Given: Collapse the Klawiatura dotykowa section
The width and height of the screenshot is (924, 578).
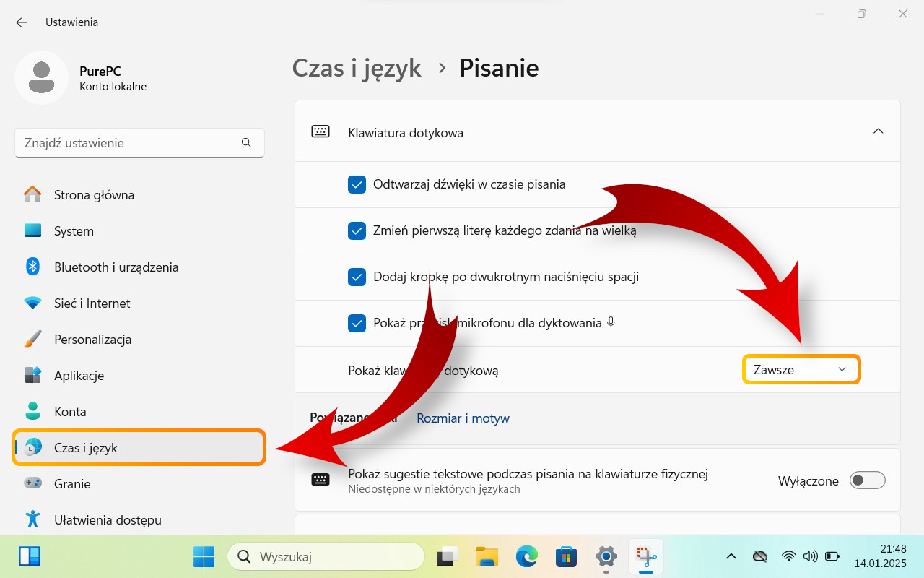Looking at the screenshot, I should point(878,131).
